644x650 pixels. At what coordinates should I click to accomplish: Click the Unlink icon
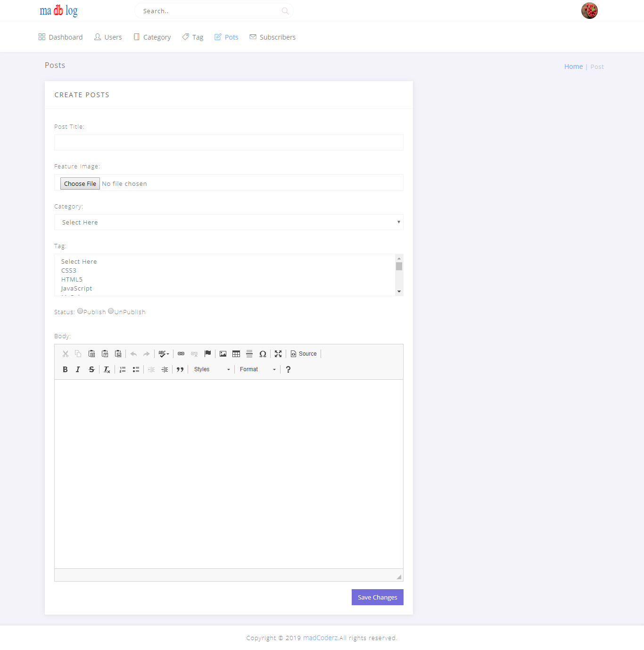(194, 354)
